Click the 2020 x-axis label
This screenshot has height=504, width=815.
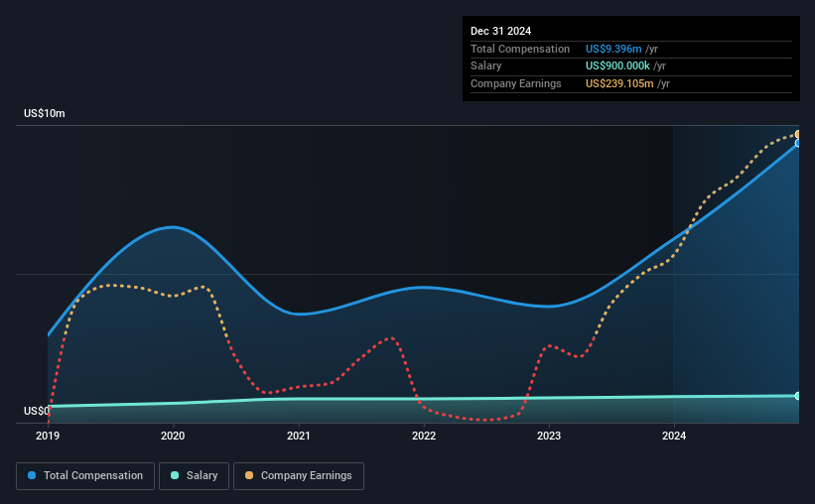pos(173,436)
